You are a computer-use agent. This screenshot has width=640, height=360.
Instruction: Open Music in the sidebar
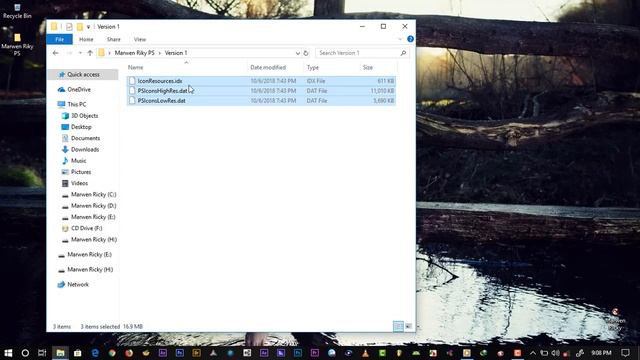pos(78,161)
